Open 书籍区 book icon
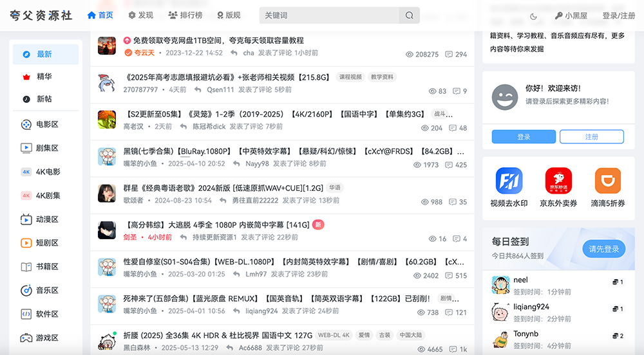The height and width of the screenshot is (355, 644). (x=26, y=267)
